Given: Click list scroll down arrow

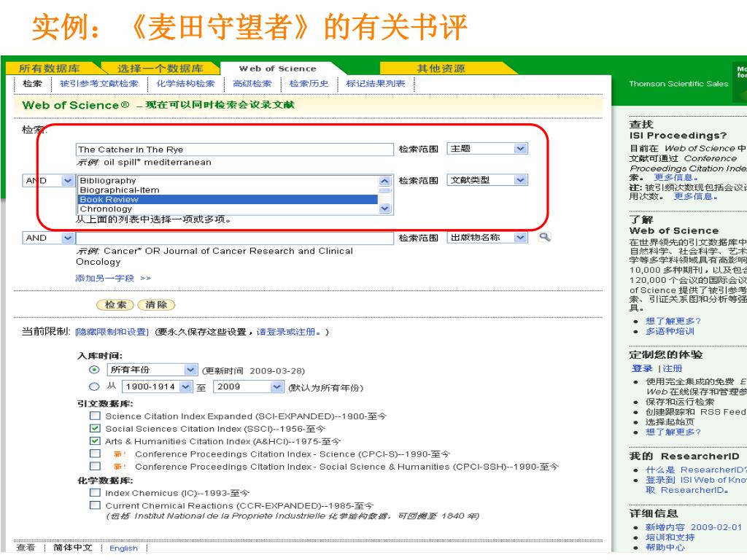Looking at the screenshot, I should (385, 209).
